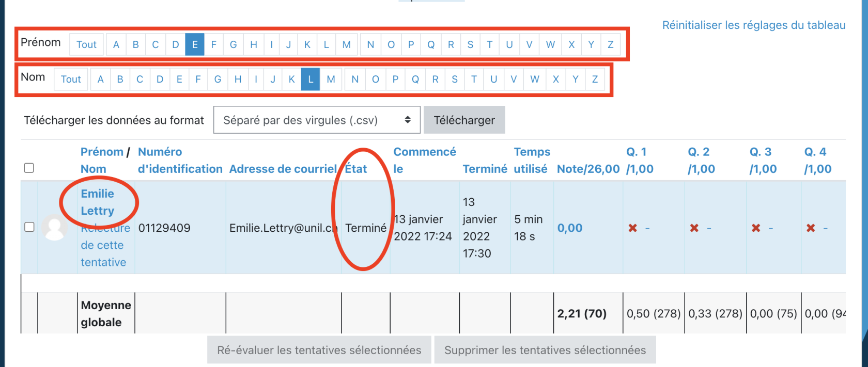Click Réinitialiser les réglages du tableau link
The image size is (868, 367).
(x=753, y=25)
